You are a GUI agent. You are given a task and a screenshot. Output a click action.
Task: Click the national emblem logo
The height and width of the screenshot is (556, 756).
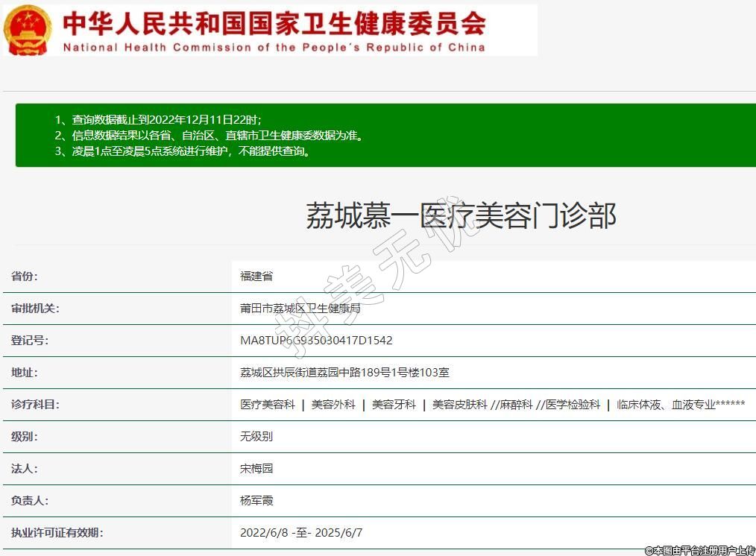coord(28,30)
